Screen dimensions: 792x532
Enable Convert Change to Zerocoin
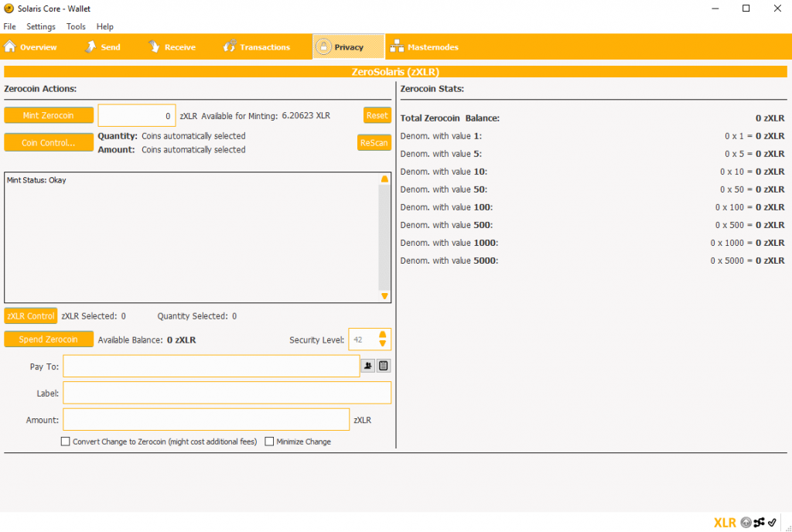coord(66,441)
